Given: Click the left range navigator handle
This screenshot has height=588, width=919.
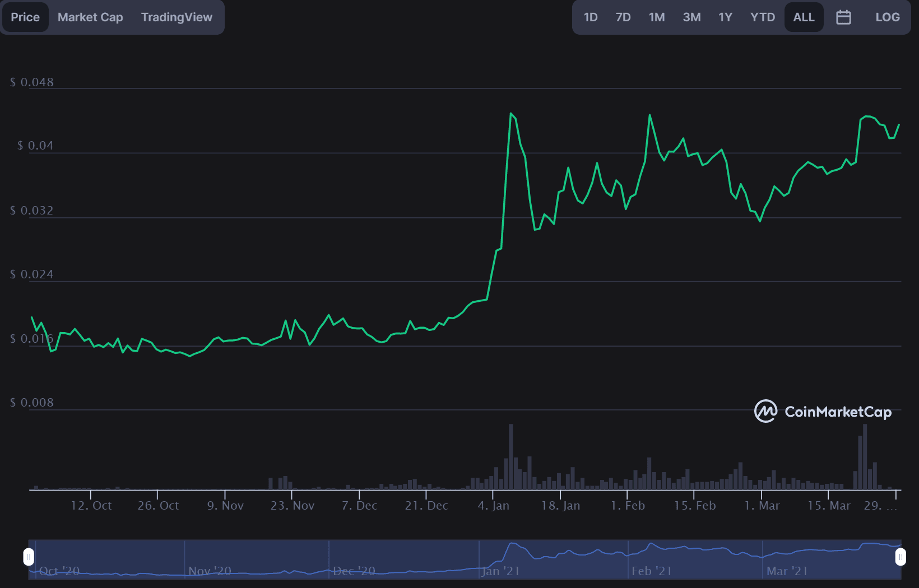Looking at the screenshot, I should click(29, 557).
